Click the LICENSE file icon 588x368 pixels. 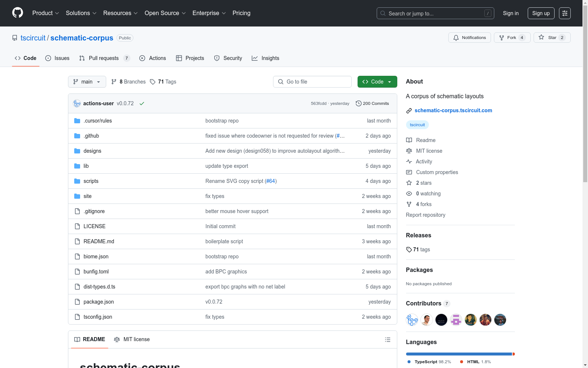(x=77, y=226)
